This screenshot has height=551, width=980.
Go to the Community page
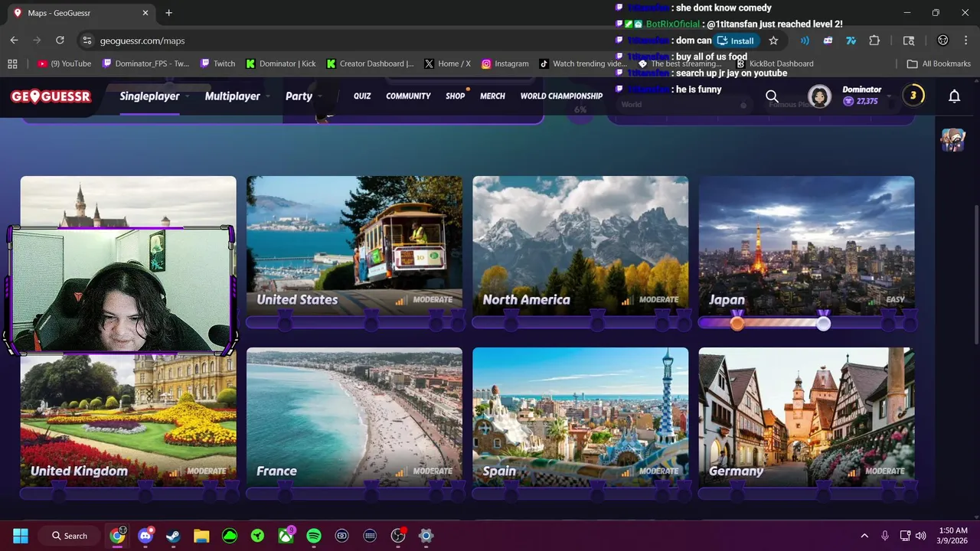point(408,96)
